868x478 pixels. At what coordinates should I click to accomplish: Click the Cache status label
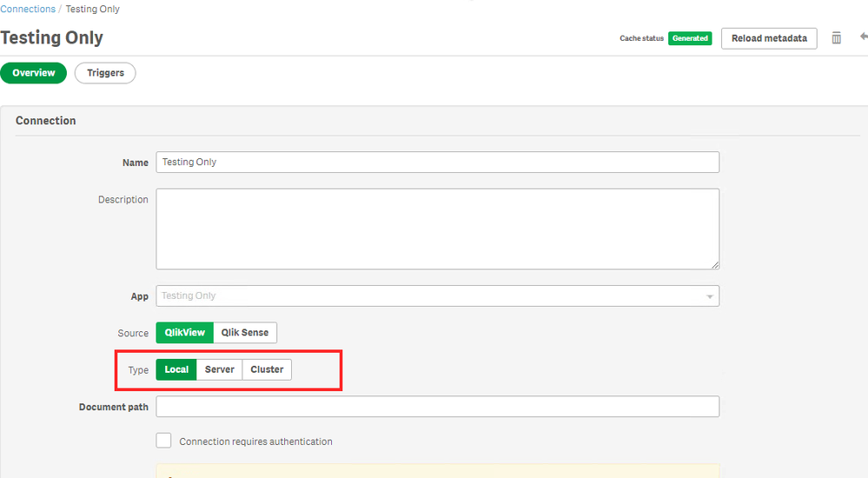tap(641, 38)
